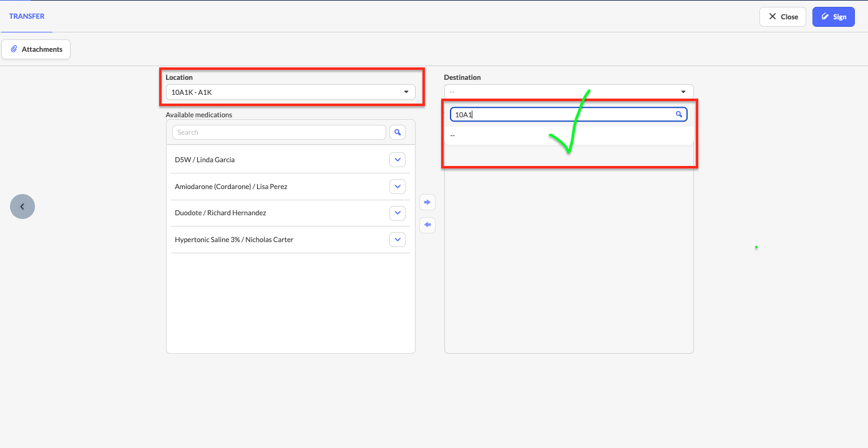Click the destination search field with 10A1
868x448 pixels.
[562, 114]
